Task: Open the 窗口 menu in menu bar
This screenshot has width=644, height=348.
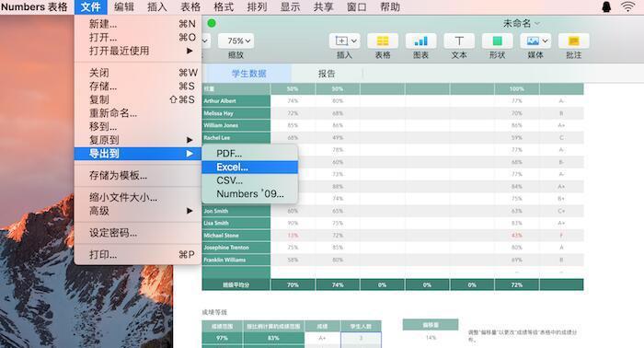Action: pos(357,7)
